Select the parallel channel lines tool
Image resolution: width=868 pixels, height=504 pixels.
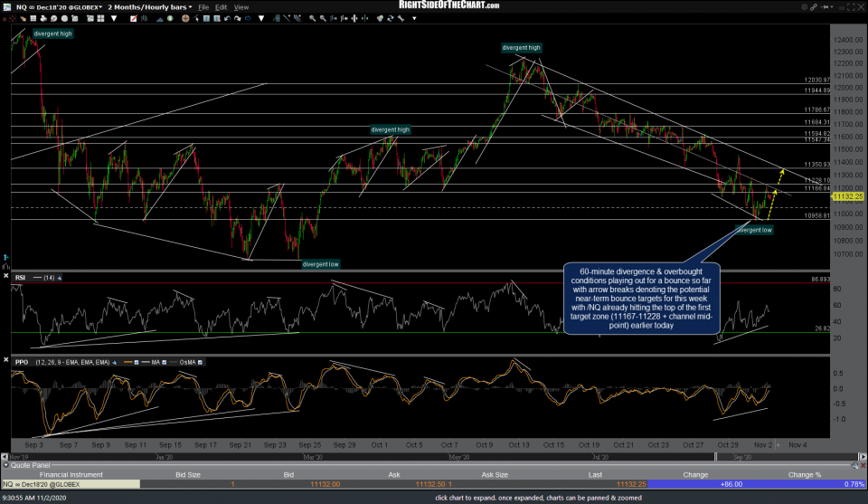pyautogui.click(x=297, y=18)
